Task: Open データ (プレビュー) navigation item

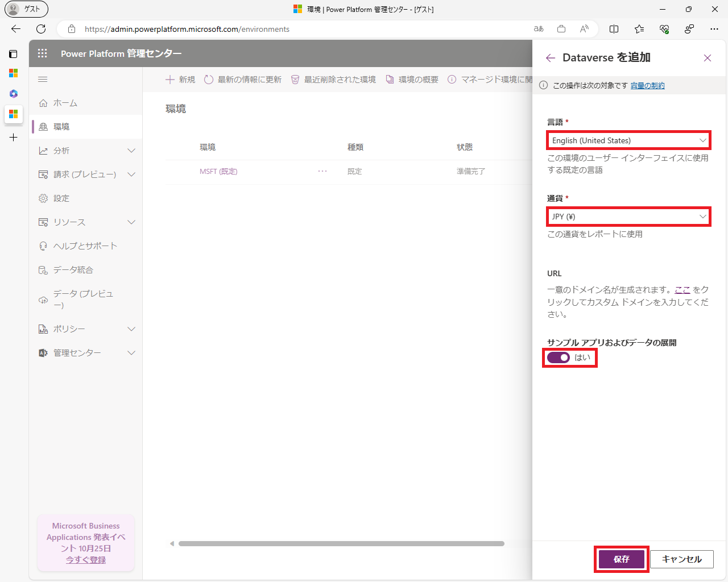Action: (x=85, y=300)
